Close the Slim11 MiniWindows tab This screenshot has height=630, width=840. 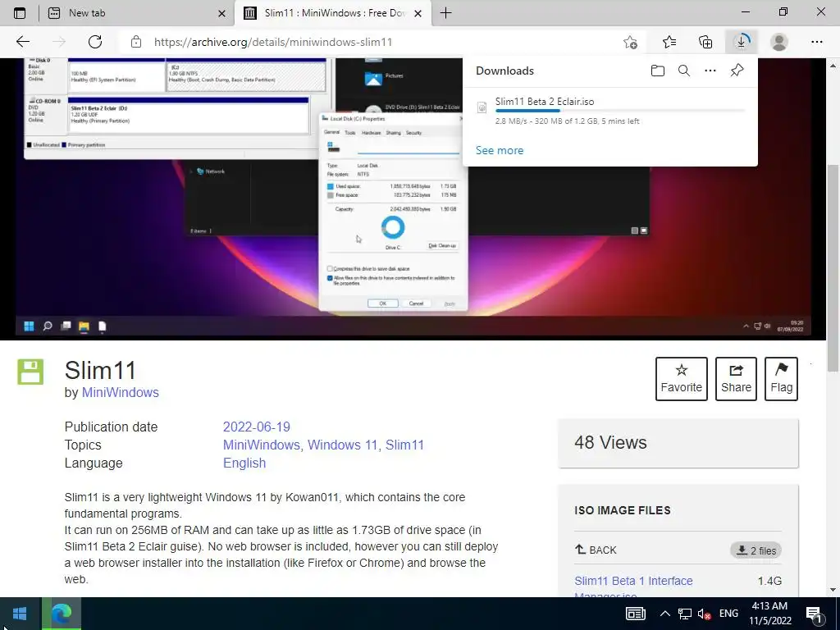[418, 13]
